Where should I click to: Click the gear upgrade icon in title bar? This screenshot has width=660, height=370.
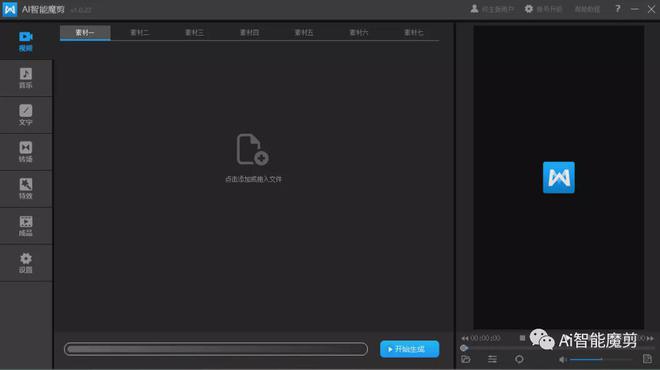tap(529, 9)
